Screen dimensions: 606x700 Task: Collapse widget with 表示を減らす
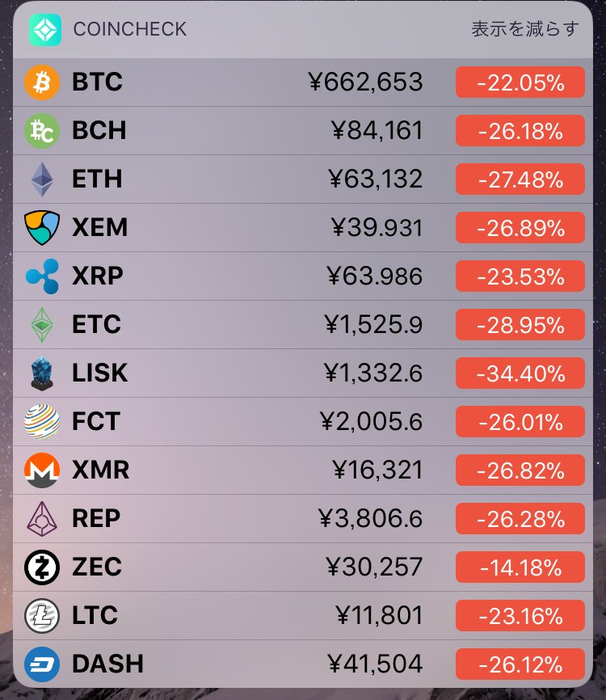click(525, 29)
